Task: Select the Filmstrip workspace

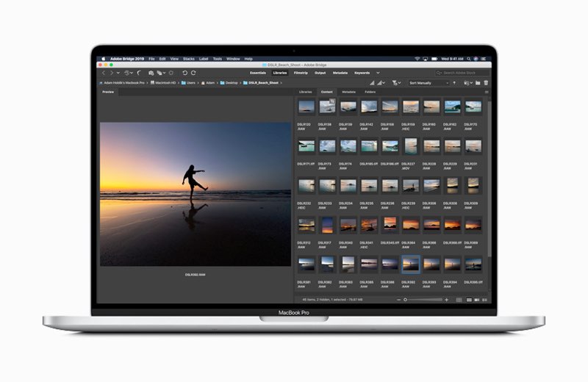Action: click(x=301, y=73)
